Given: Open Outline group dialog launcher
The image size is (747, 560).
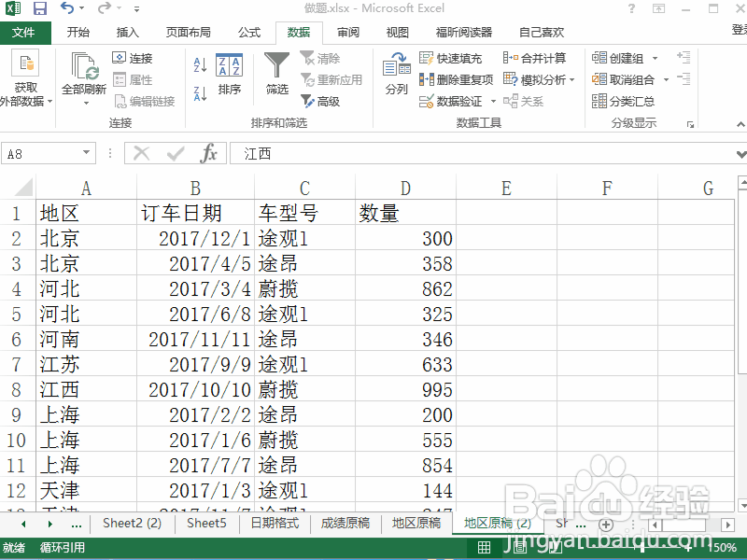Looking at the screenshot, I should [x=690, y=125].
